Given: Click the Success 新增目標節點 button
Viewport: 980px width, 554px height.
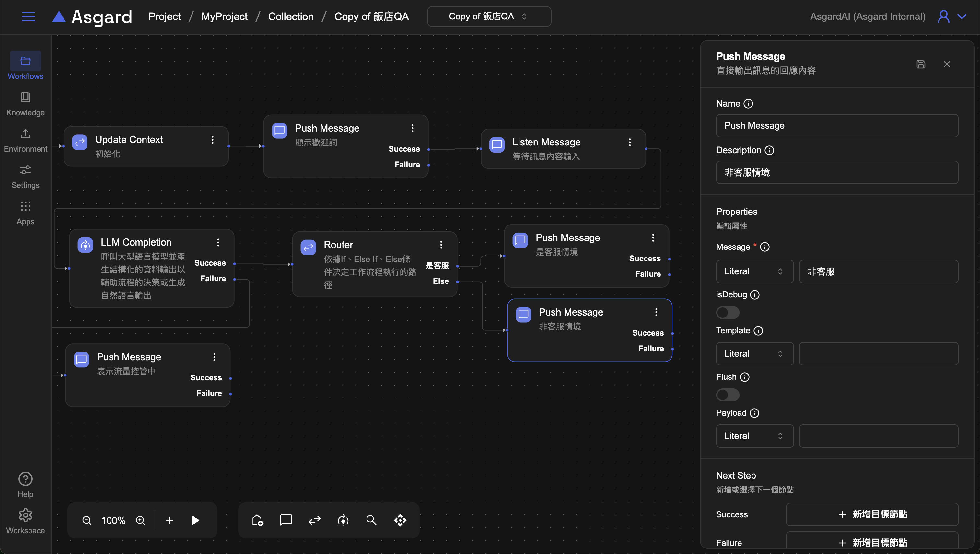Looking at the screenshot, I should point(872,514).
